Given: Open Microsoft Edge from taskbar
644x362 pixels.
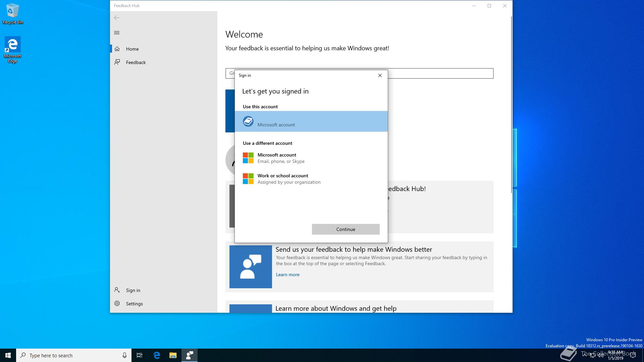Looking at the screenshot, I should 157,355.
